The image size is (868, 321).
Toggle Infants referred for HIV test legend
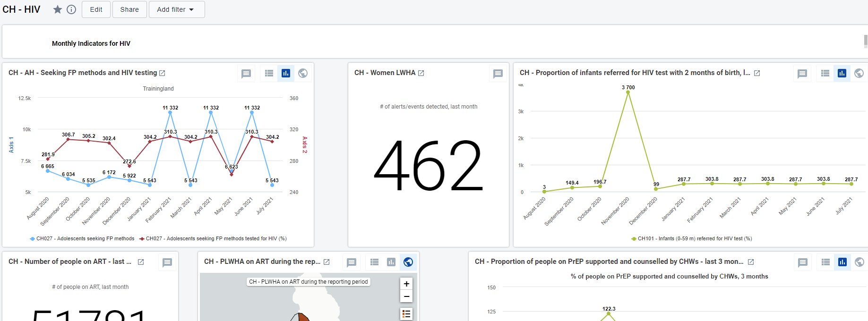[692, 238]
